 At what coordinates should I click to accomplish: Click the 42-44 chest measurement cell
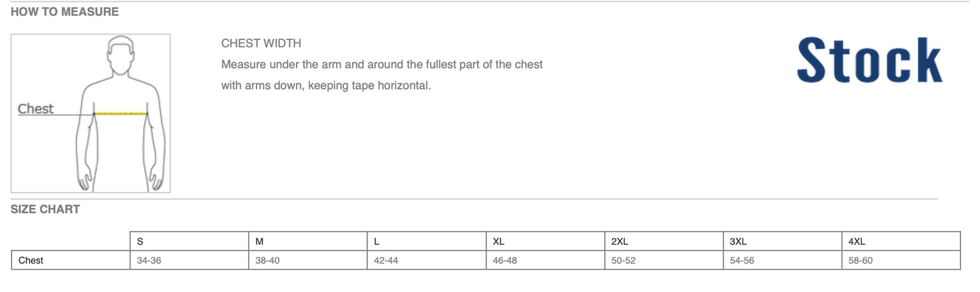point(386,260)
